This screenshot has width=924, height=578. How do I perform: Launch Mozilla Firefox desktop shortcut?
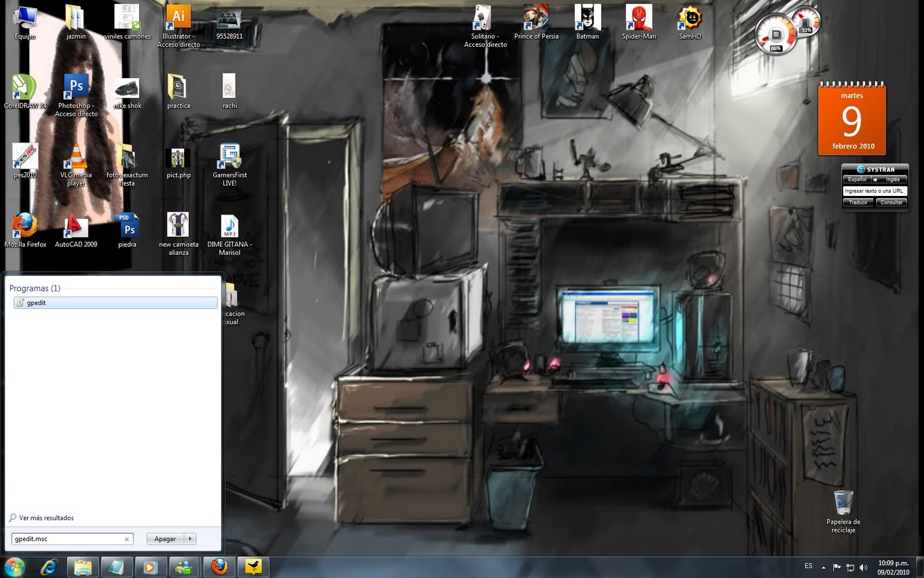(25, 231)
